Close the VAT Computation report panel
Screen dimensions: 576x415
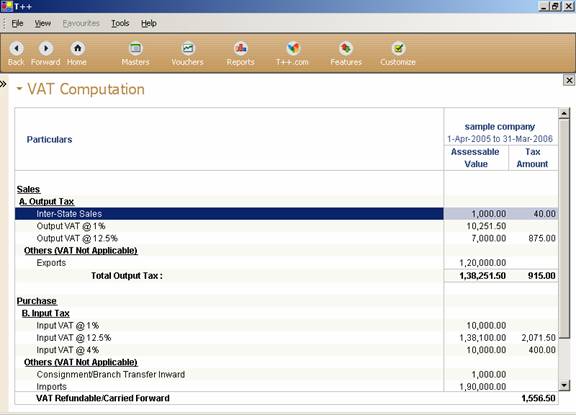[569, 80]
